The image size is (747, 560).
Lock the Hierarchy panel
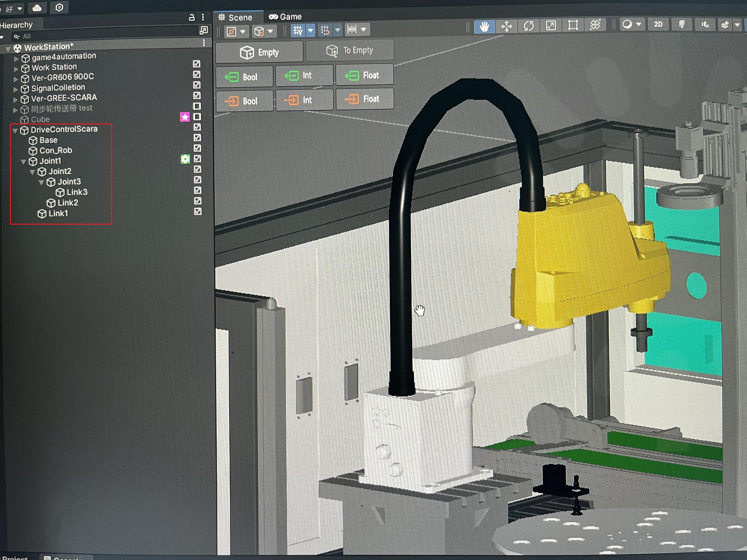point(191,17)
